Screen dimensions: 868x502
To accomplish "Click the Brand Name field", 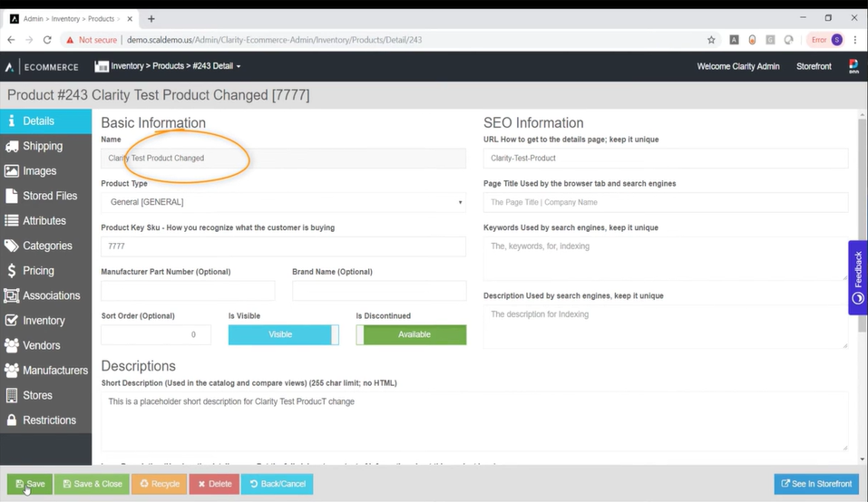I will tap(379, 291).
